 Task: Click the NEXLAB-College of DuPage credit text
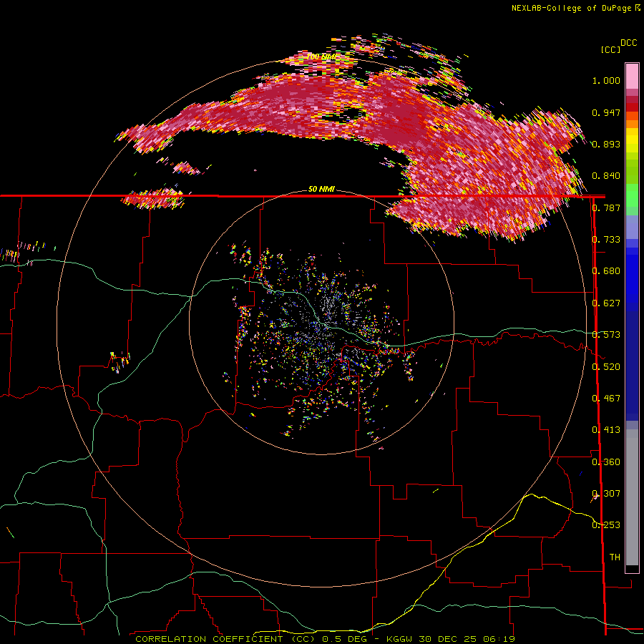click(x=572, y=8)
